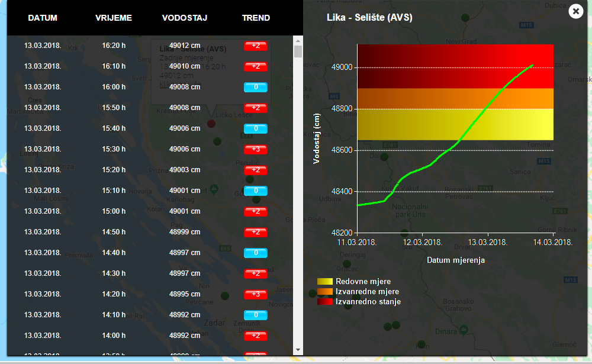
Task: Click the 49012 cm water level value
Action: tap(184, 46)
